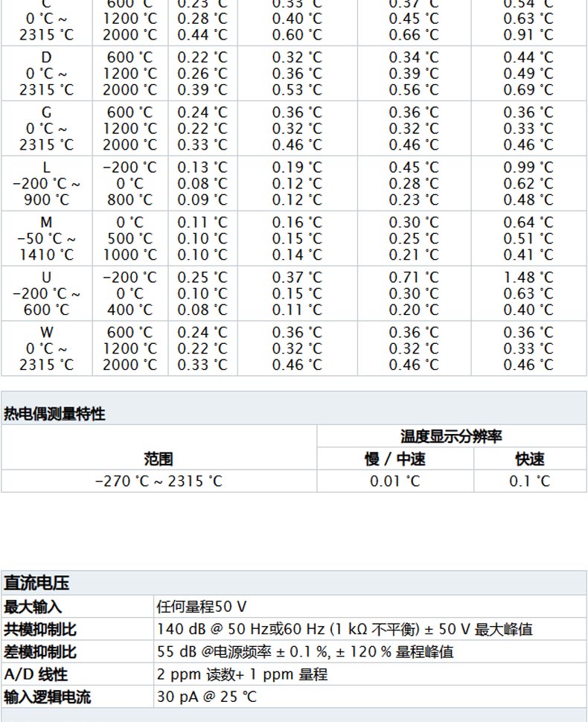
Task: Click the 热电偶测量特性 section heading
Action: pyautogui.click(x=54, y=414)
